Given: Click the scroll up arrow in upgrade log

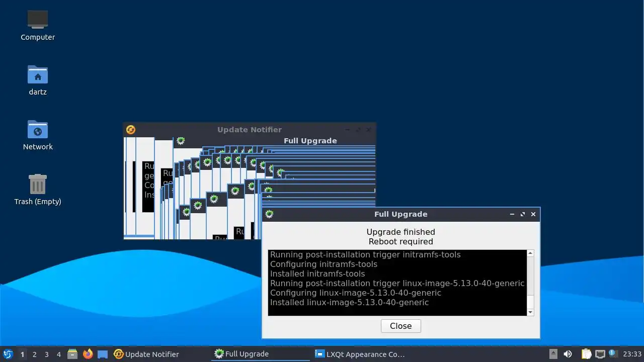Looking at the screenshot, I should 530,253.
